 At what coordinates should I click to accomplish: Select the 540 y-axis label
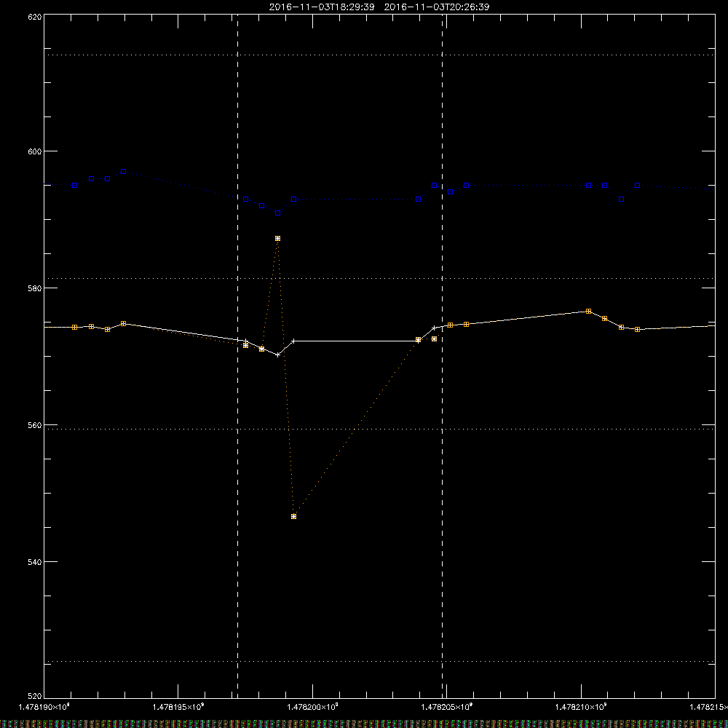click(x=35, y=562)
